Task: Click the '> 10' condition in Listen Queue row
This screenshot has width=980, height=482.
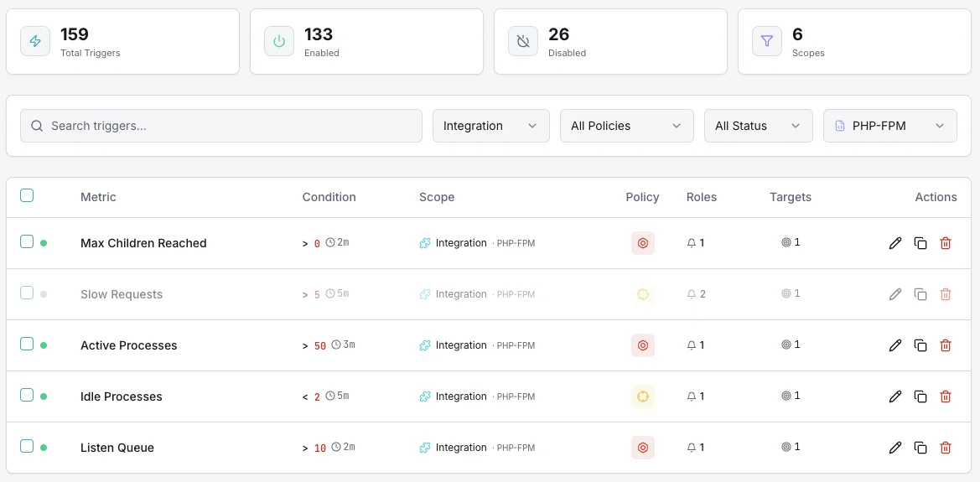Action: 314,448
